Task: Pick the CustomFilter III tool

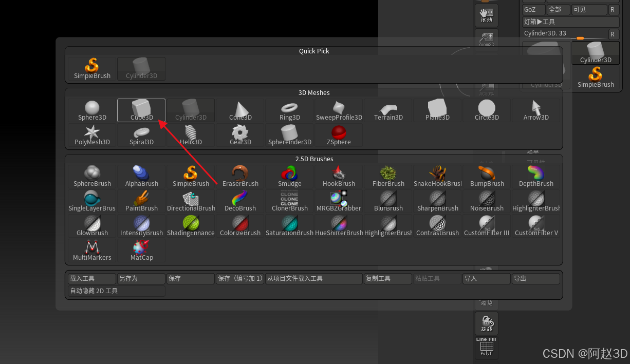Action: [487, 226]
